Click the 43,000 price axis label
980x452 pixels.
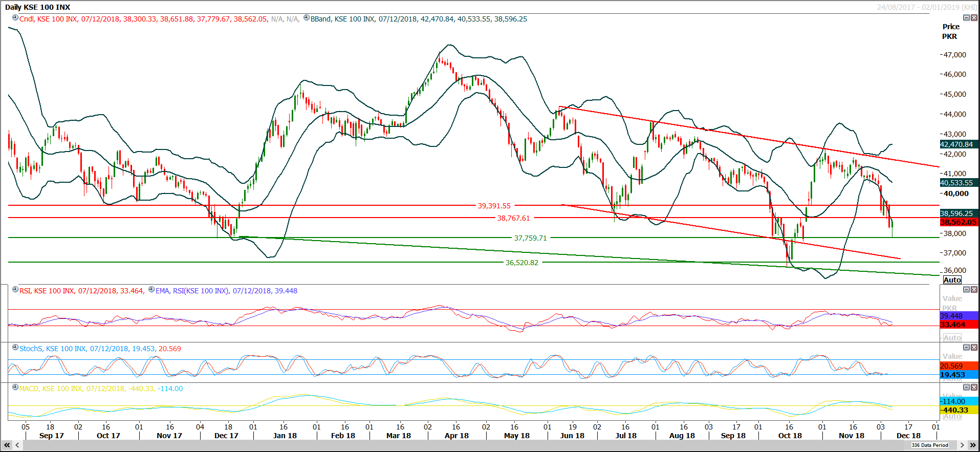(x=955, y=134)
